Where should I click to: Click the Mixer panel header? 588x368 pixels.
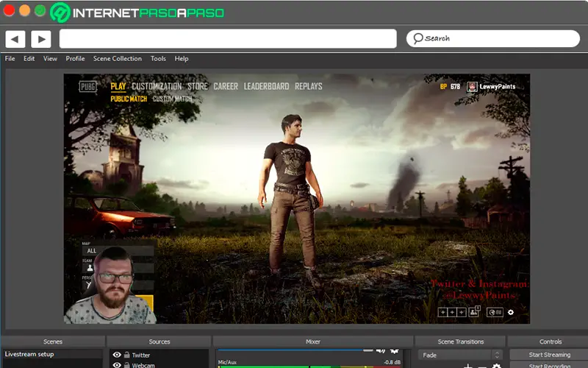click(x=313, y=342)
